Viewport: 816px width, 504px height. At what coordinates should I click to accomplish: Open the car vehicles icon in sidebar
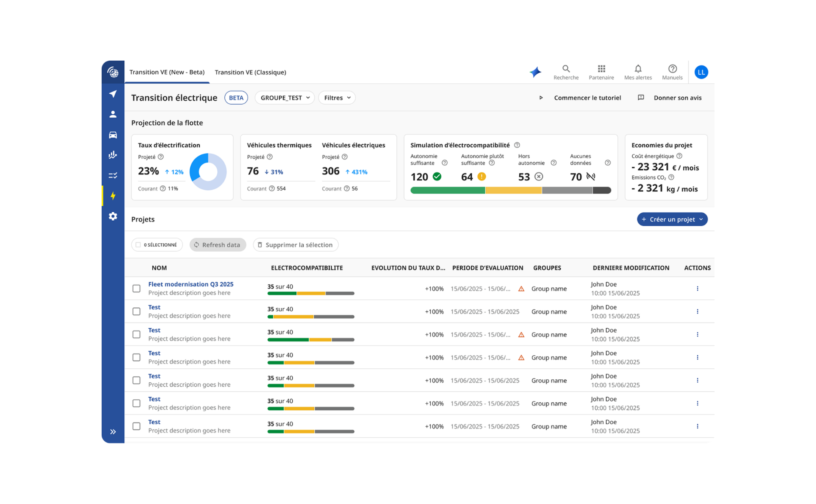coord(113,135)
